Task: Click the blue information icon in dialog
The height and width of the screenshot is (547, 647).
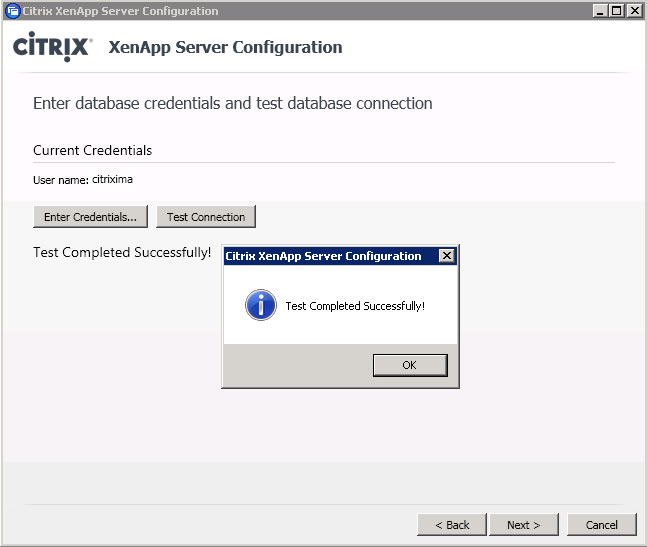Action: [x=261, y=305]
